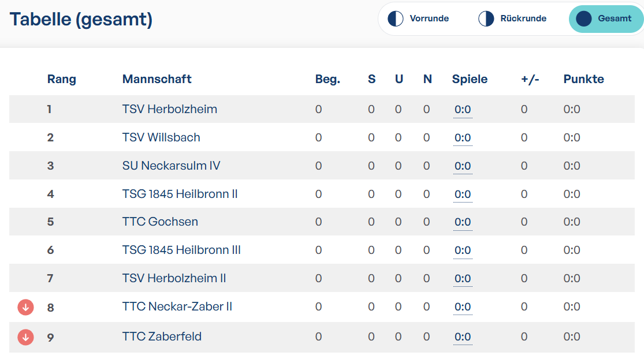The width and height of the screenshot is (644, 363).
Task: Open TSG 1845 Heilbronn II link
Action: [180, 194]
